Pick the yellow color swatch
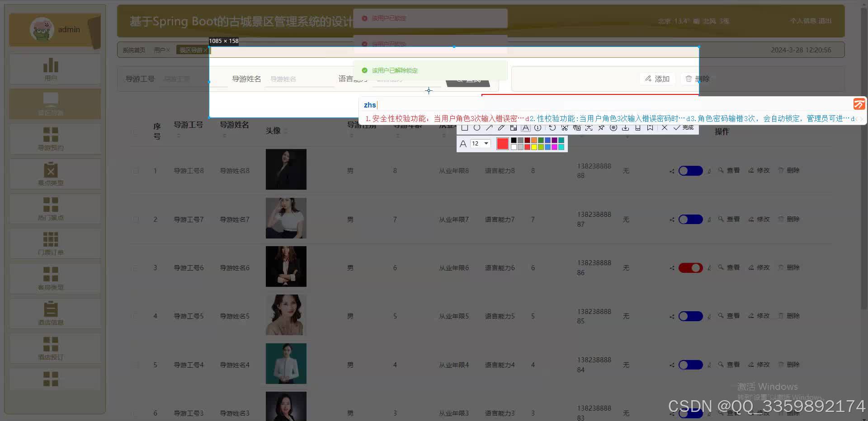This screenshot has height=421, width=868. click(534, 147)
